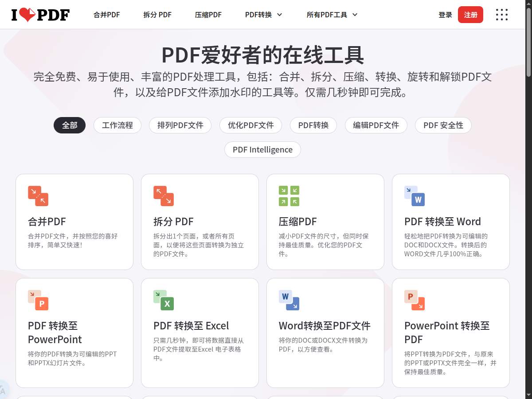The width and height of the screenshot is (532, 399).
Task: Open the 合并PDF tool card icon
Action: (x=38, y=196)
